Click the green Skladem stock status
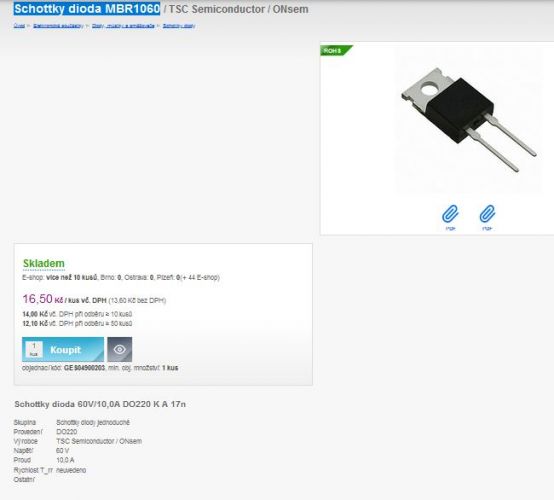Viewport: 554px width, 500px height. tap(44, 264)
